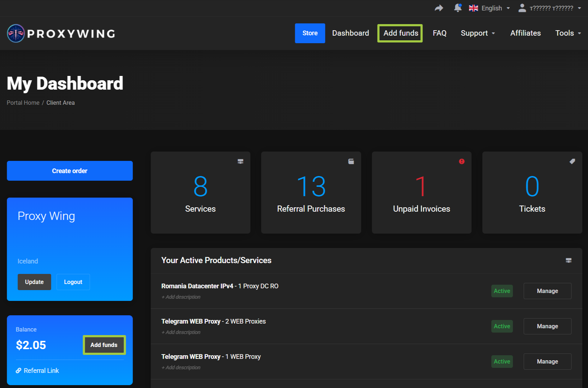Add description for Telegram WEB Proxy 1 WEB Proxy
The image size is (588, 388).
pos(181,367)
